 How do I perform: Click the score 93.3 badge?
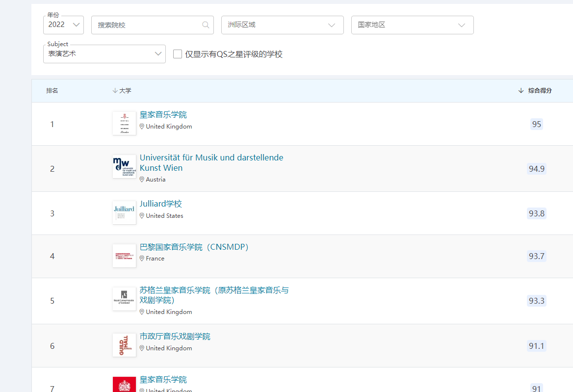[x=537, y=301]
